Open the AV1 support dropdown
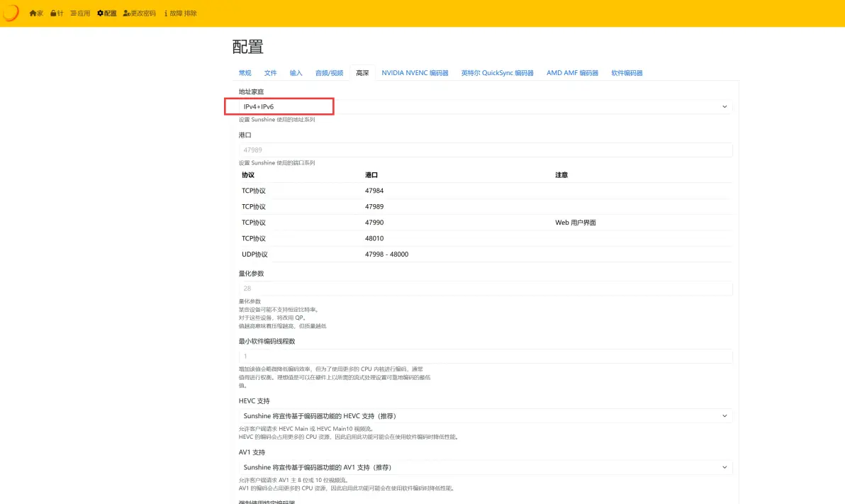The image size is (845, 504). pyautogui.click(x=485, y=467)
